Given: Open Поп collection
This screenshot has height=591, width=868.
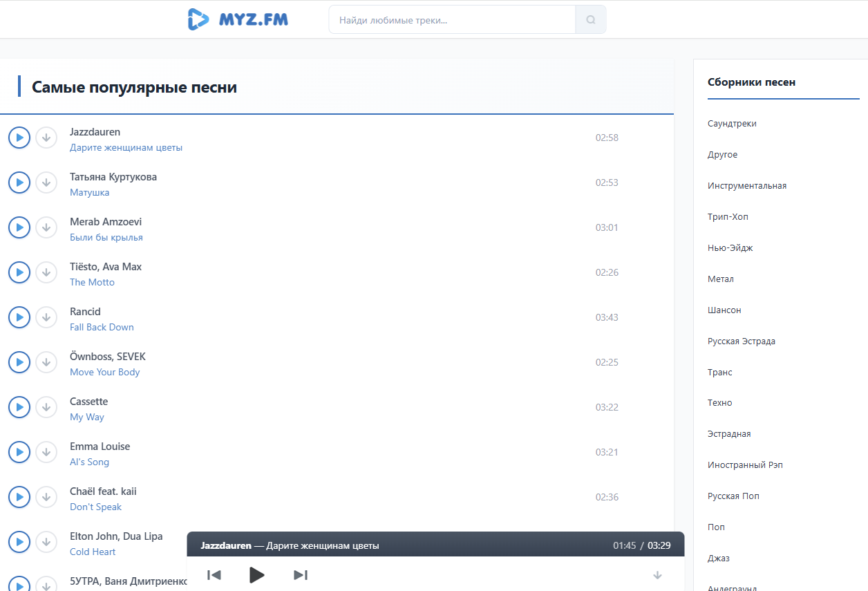Looking at the screenshot, I should 716,527.
